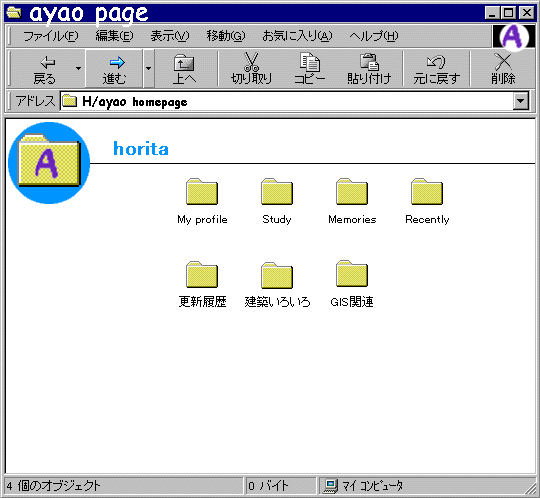540x498 pixels.
Task: Open the お気に入り(A) menu
Action: point(297,35)
